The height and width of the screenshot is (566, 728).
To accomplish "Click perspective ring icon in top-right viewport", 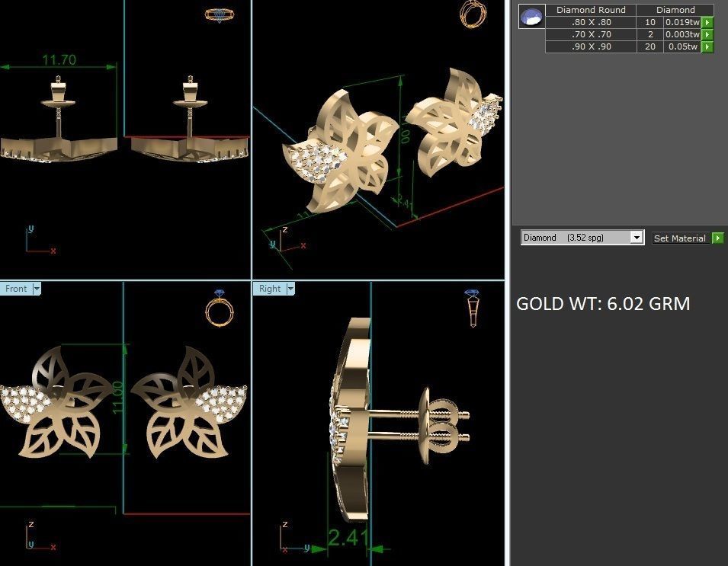I will click(x=473, y=14).
